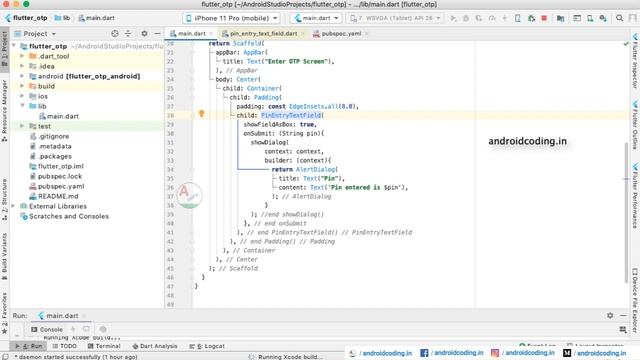Open the Dart Analysis tool window
The width and height of the screenshot is (640, 360).
tap(155, 346)
